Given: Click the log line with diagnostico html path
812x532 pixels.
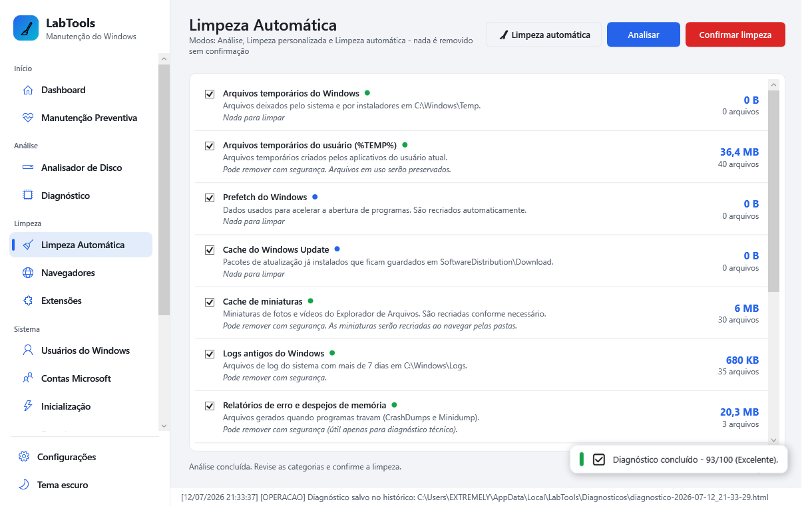Looking at the screenshot, I should pyautogui.click(x=475, y=497).
